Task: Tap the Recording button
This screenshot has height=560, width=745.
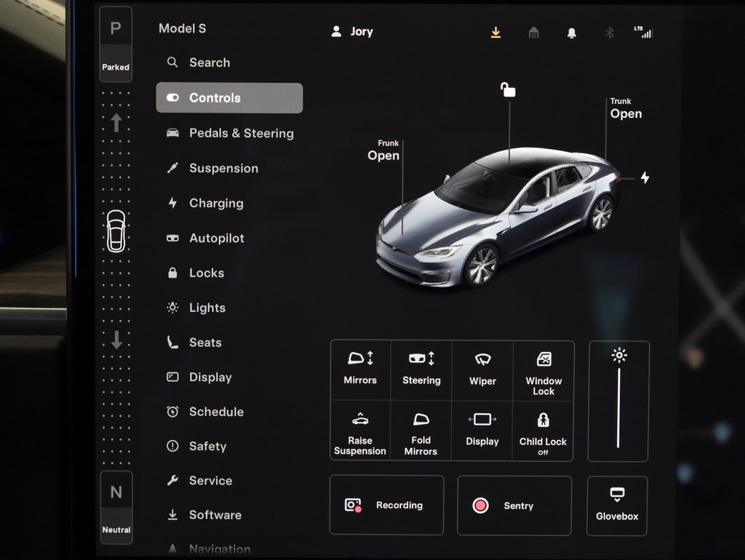Action: [387, 505]
